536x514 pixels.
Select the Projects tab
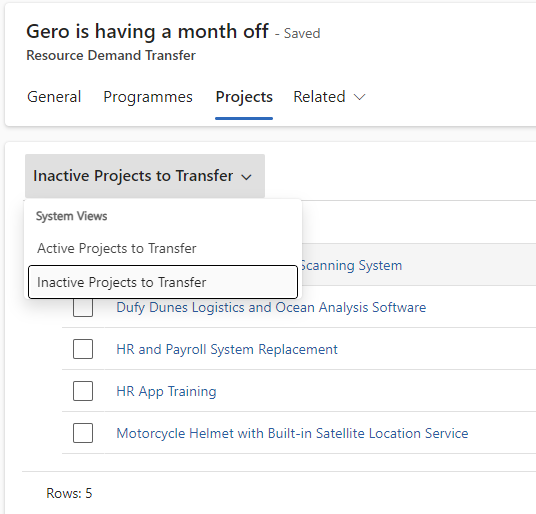click(x=244, y=97)
